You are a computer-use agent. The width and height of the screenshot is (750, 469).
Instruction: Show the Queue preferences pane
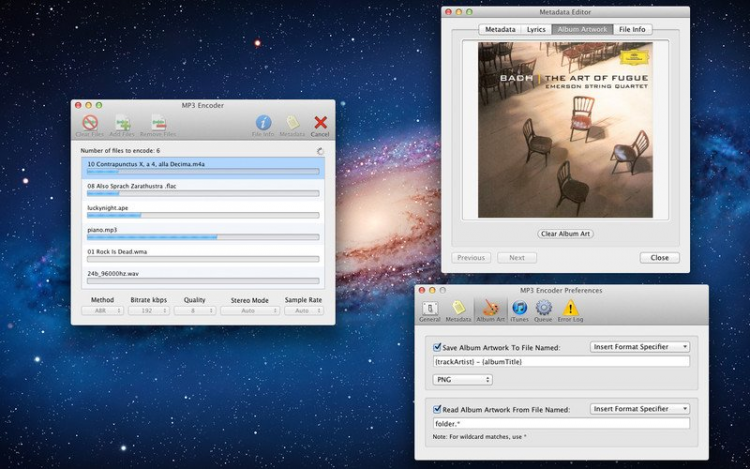pos(544,310)
